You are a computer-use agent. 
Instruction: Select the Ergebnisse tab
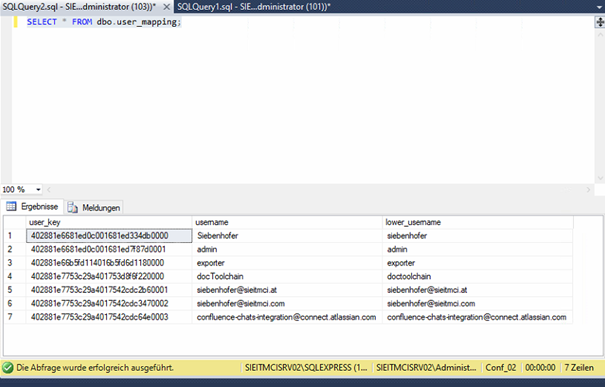click(32, 207)
